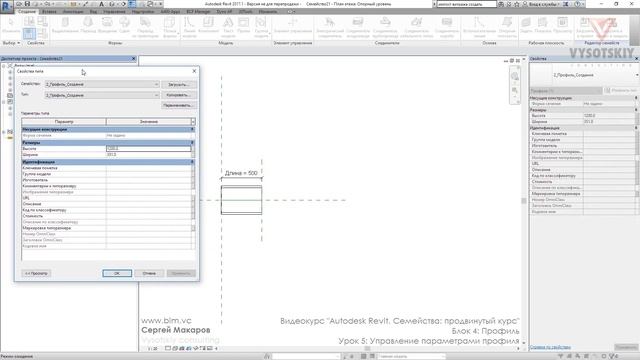Screen dimensions: 640x360
Task: Click the Control element tool
Action: pyautogui.click(x=293, y=25)
